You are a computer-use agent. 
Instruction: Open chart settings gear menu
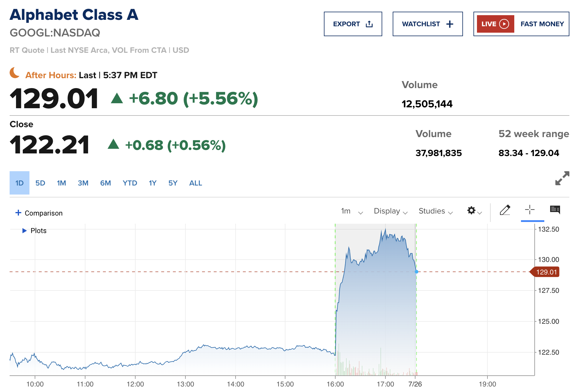pos(471,210)
